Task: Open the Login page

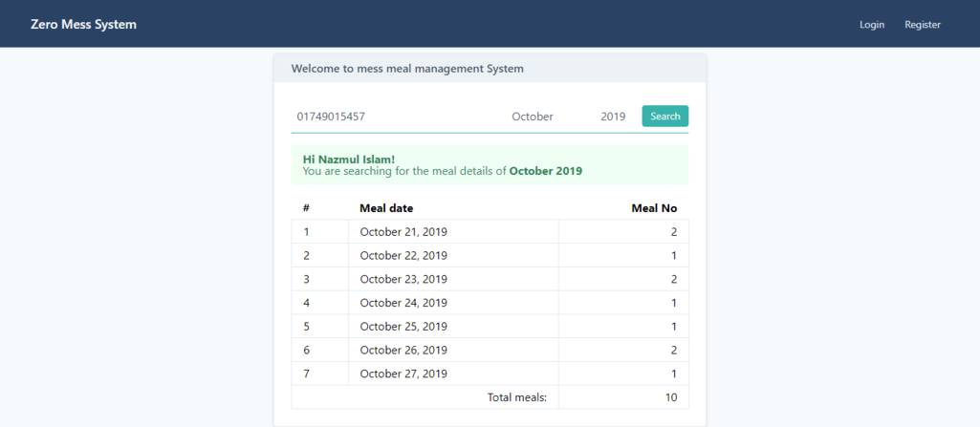Action: (871, 25)
